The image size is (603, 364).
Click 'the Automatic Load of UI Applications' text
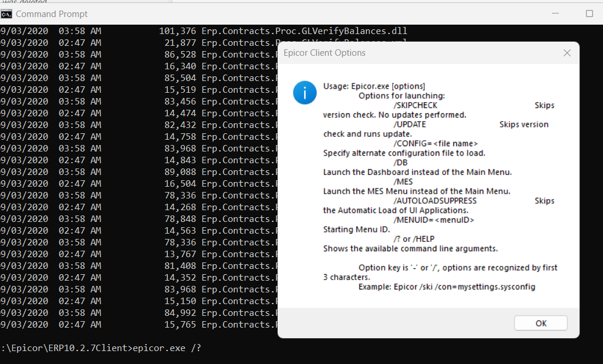coord(396,211)
